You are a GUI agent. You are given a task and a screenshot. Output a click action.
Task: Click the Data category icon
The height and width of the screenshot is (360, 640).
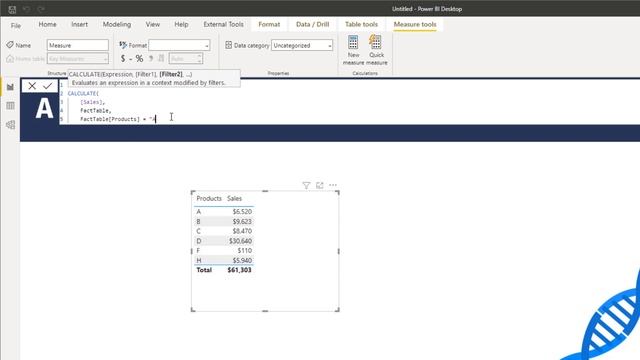229,45
